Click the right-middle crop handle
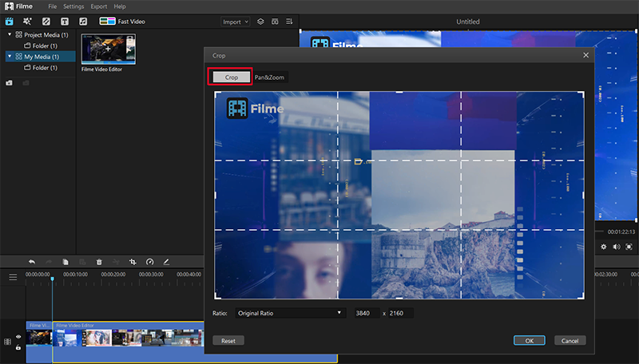Screen dimensions: 639x364 click(x=583, y=195)
